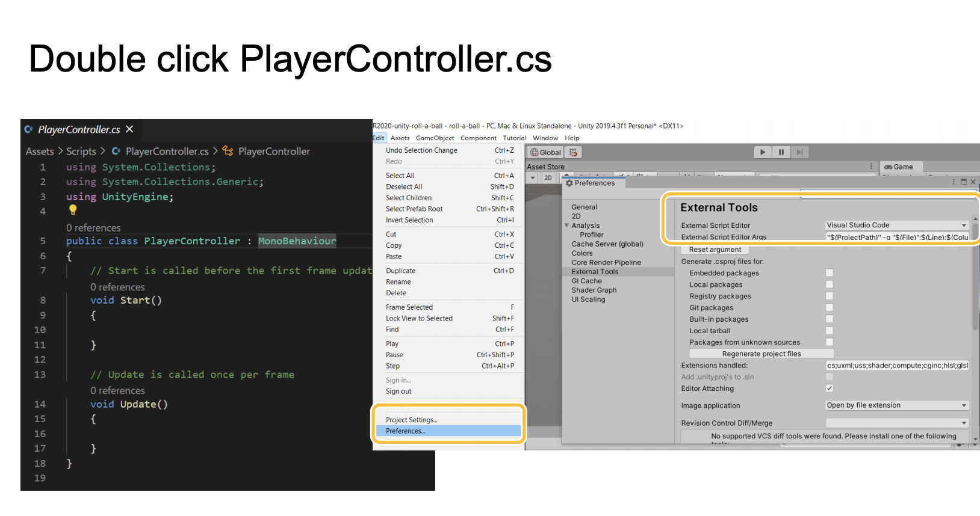
Task: Open the Window menu
Action: (545, 138)
